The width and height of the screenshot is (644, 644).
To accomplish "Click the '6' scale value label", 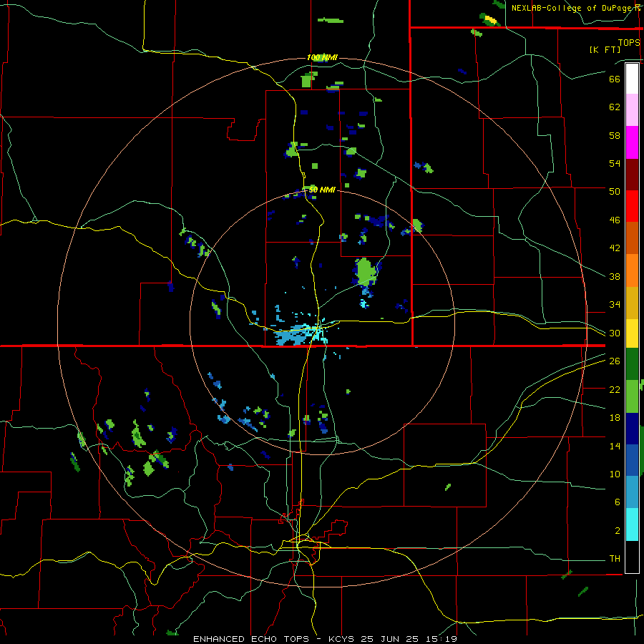I will (x=618, y=502).
